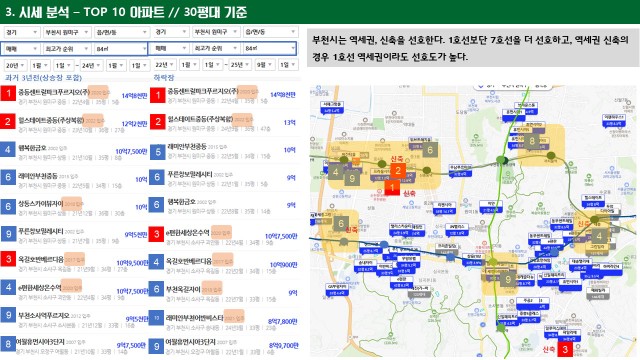Open 힐스테이트중동(주상복합) in the left list
The height and width of the screenshot is (360, 640).
click(51, 120)
